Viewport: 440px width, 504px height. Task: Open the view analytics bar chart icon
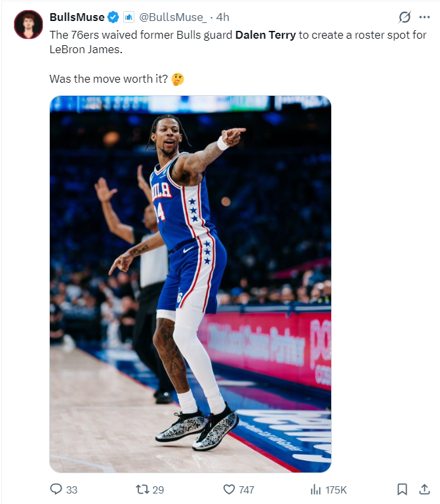315,490
